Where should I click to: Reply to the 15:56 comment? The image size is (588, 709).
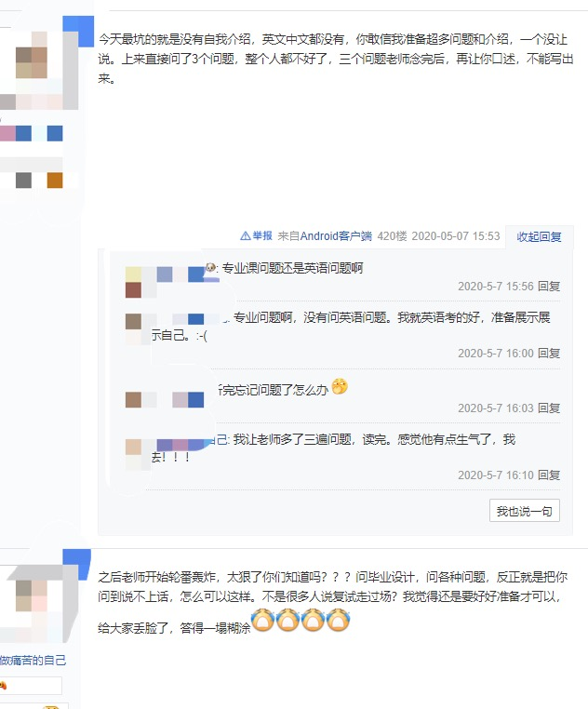549,287
